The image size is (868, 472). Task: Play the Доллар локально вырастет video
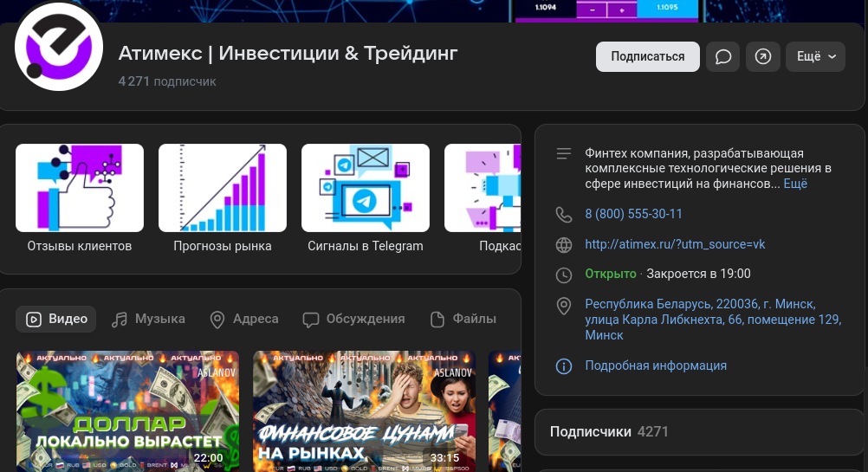pyautogui.click(x=128, y=411)
